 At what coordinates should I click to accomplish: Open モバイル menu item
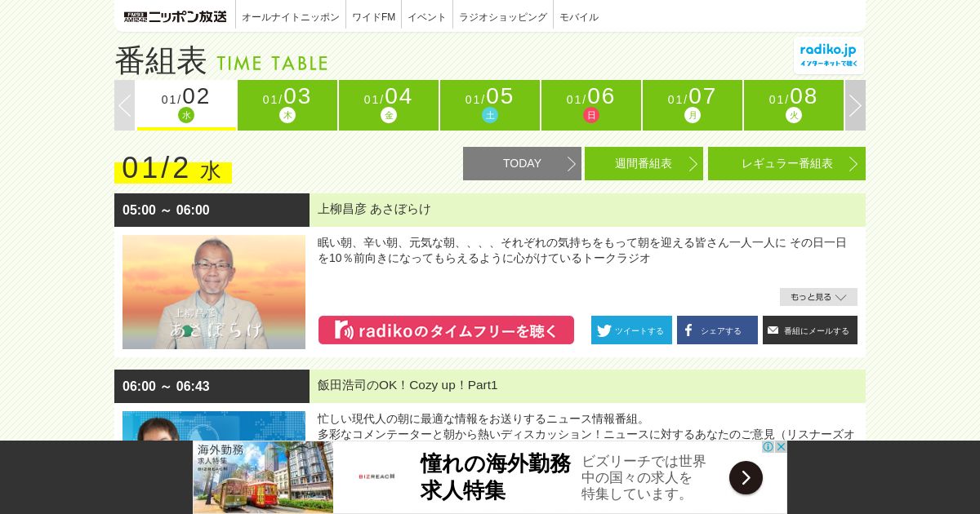[579, 17]
